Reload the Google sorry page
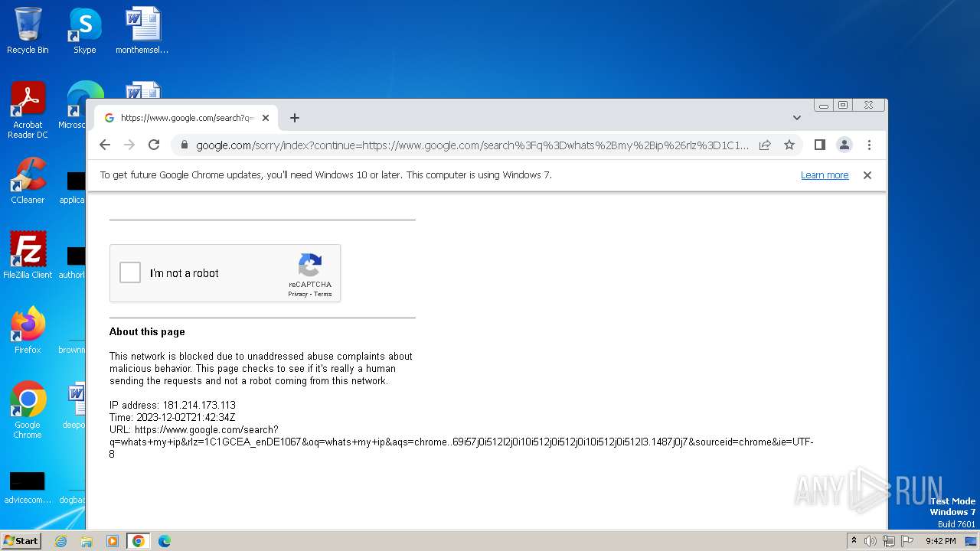980x551 pixels. point(154,145)
